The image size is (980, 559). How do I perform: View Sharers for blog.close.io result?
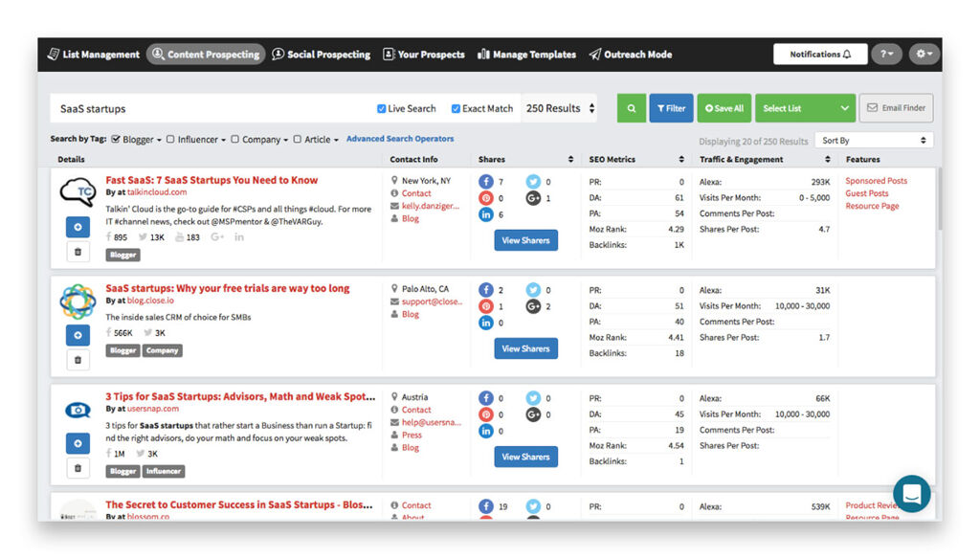[525, 349]
